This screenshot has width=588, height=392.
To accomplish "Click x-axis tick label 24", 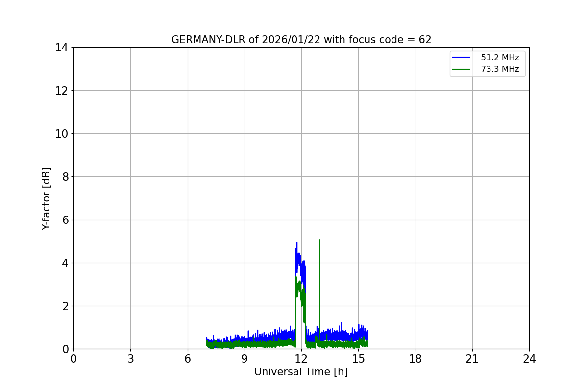I will tap(529, 359).
